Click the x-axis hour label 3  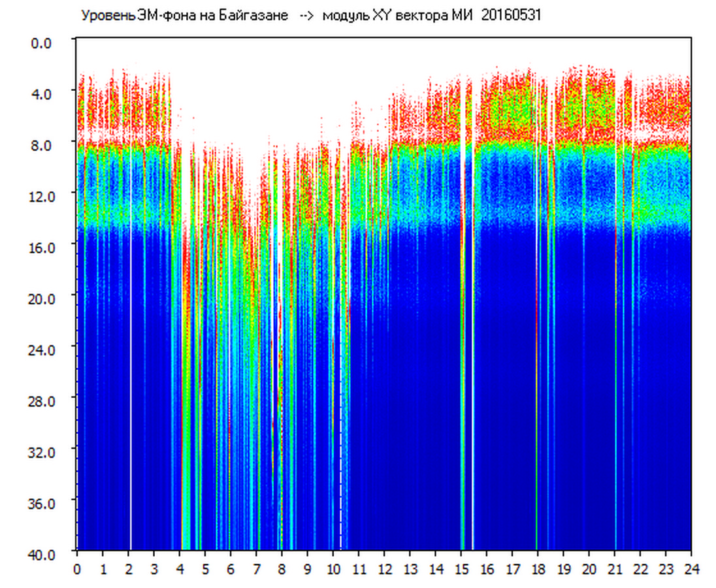tap(154, 569)
